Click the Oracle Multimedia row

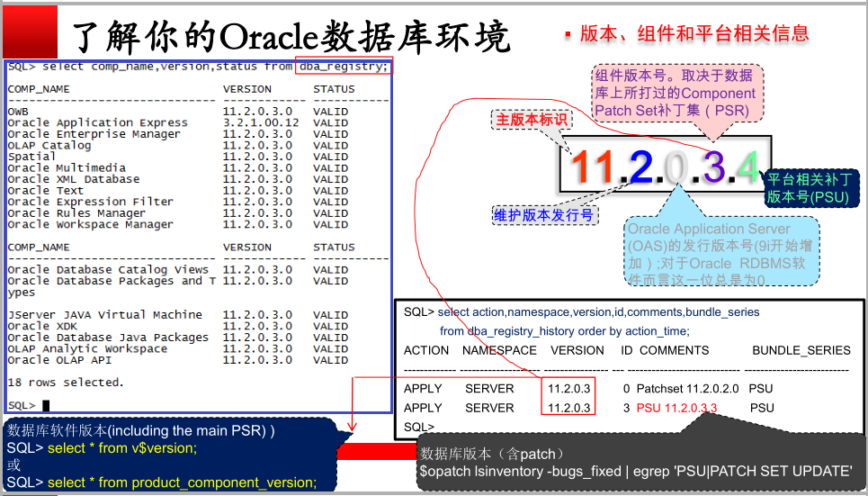click(178, 168)
